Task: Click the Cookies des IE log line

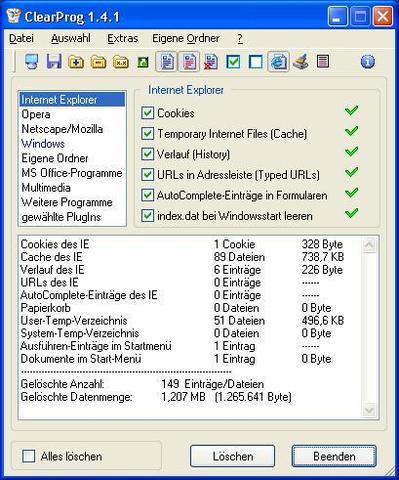Action: (182, 244)
